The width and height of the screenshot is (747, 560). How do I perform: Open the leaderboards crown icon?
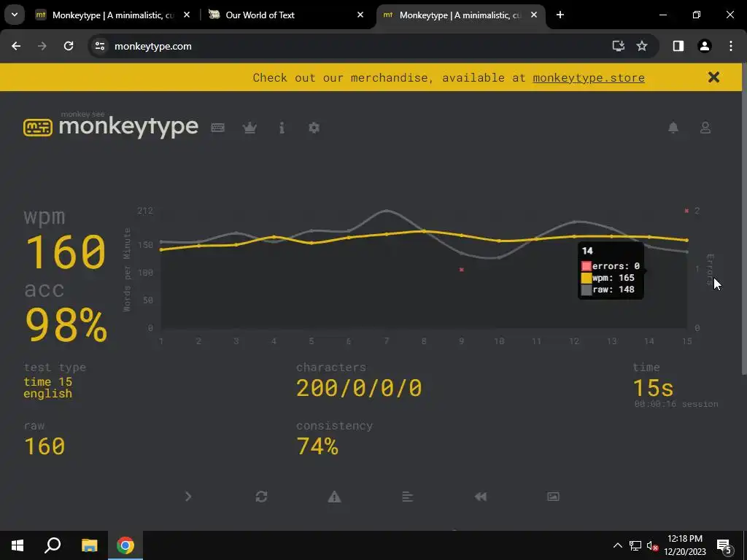pos(249,128)
